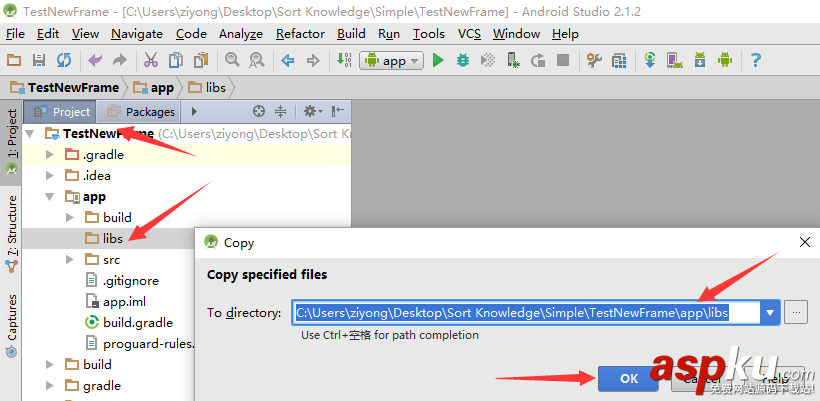
Task: Open SDK Manager download icon
Action: tap(700, 60)
